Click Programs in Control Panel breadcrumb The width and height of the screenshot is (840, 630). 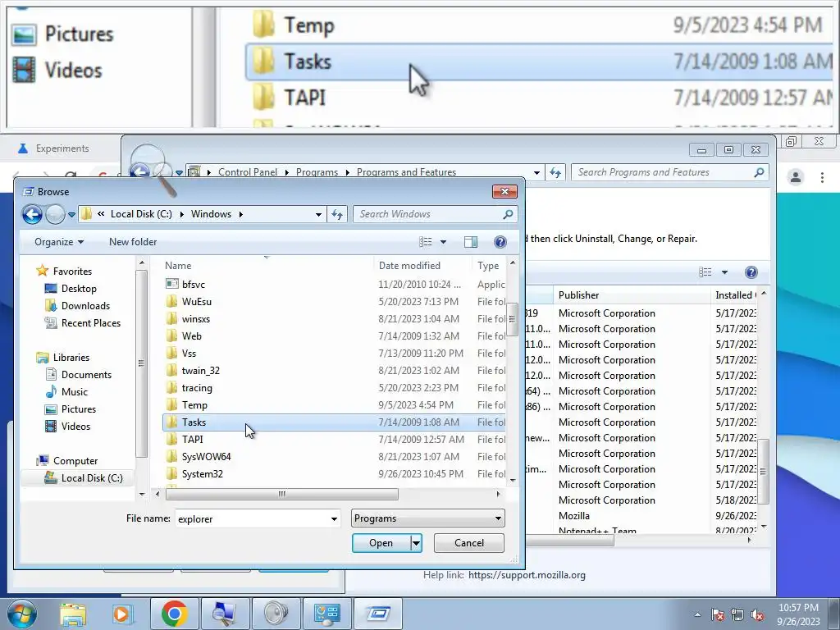pyautogui.click(x=317, y=172)
